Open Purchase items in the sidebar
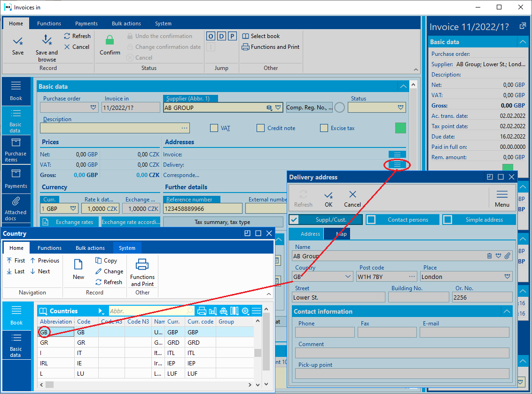The image size is (532, 394). tap(16, 150)
